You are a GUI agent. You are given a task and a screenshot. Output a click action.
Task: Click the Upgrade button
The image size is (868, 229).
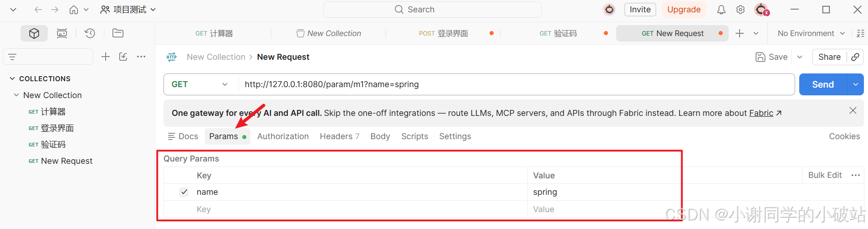point(684,10)
